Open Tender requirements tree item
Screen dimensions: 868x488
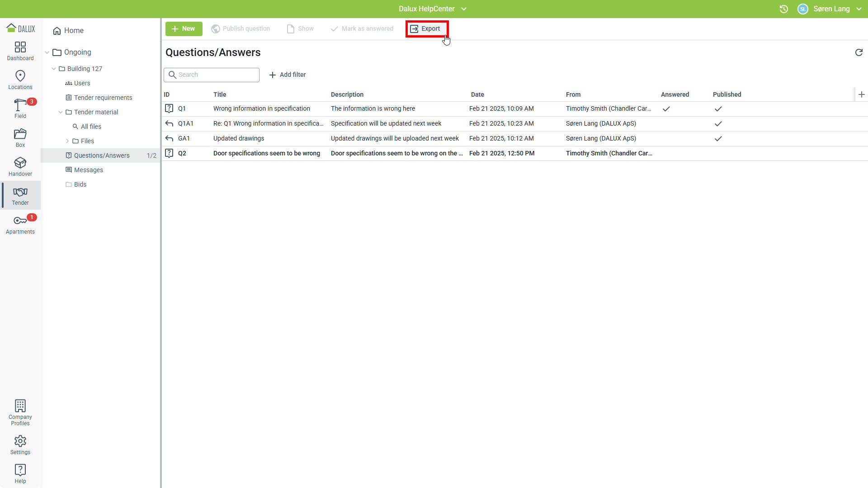tap(103, 98)
